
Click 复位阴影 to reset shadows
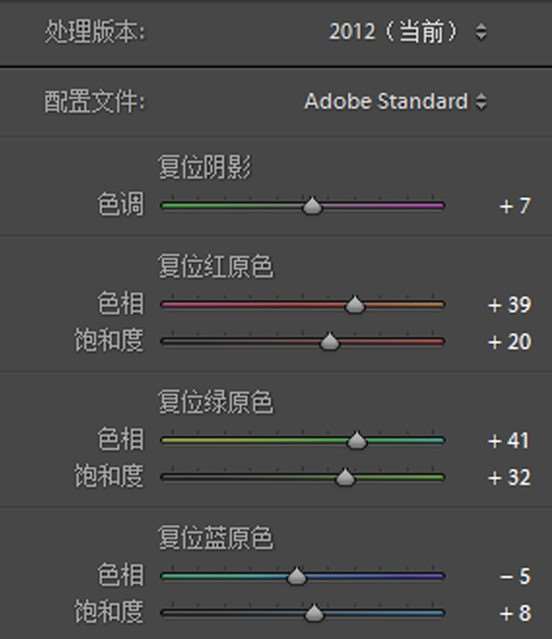click(x=205, y=167)
